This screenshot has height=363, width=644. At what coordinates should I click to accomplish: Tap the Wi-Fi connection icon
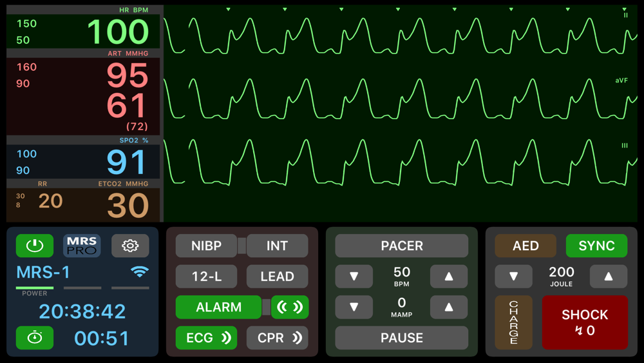click(x=139, y=271)
